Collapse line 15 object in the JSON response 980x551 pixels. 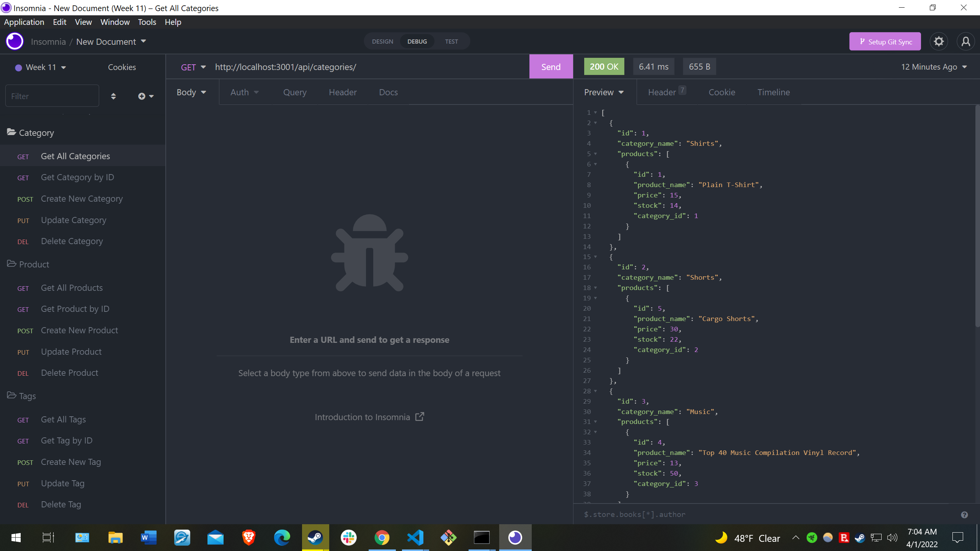tap(596, 257)
